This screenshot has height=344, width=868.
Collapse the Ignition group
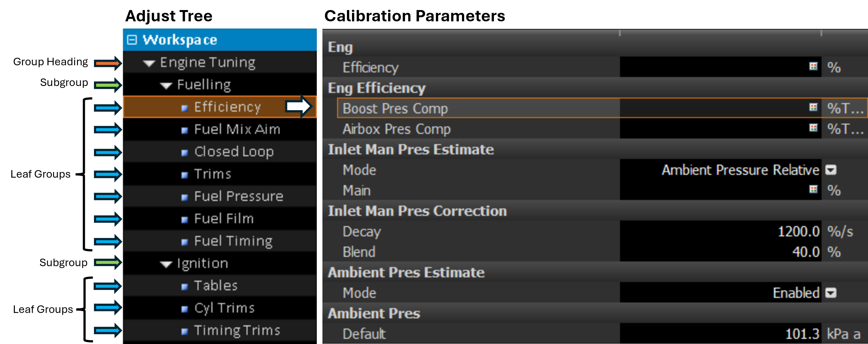pyautogui.click(x=166, y=264)
